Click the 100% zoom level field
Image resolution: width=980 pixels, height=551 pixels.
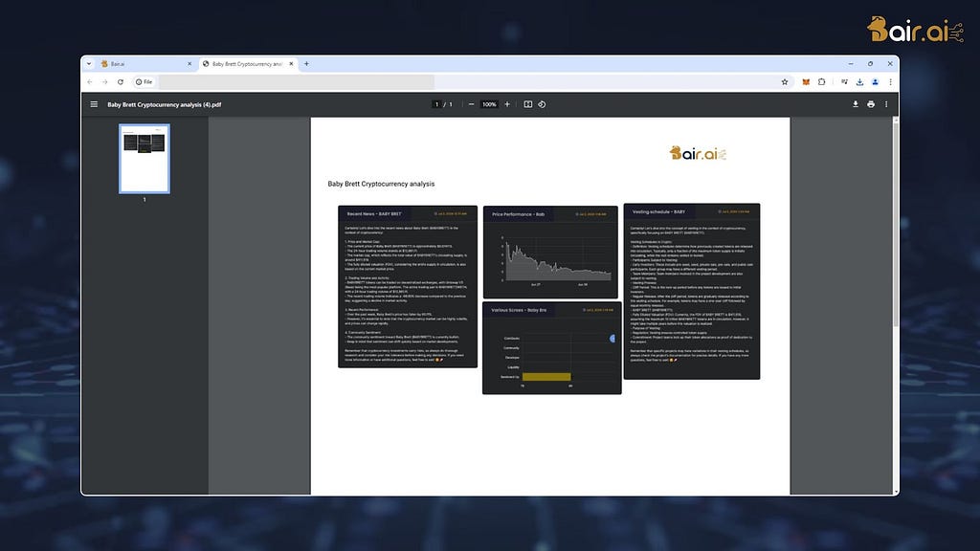click(489, 104)
